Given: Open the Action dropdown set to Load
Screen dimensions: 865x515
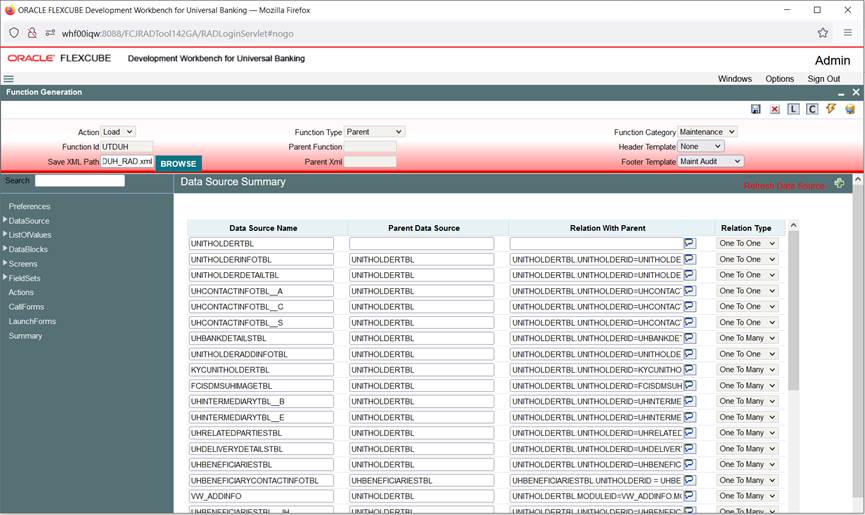Looking at the screenshot, I should coord(117,132).
